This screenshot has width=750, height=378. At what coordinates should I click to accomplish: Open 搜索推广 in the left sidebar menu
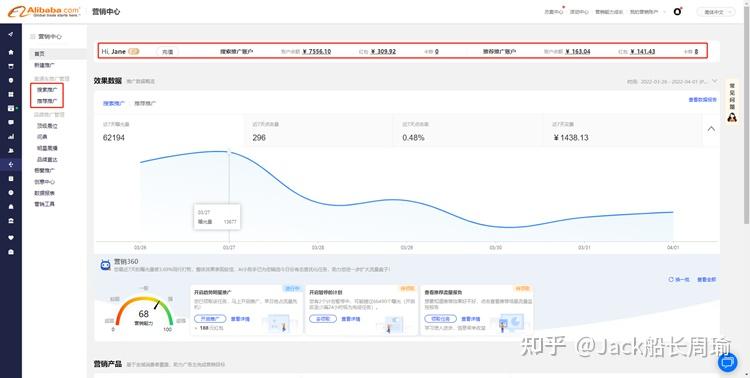point(47,89)
